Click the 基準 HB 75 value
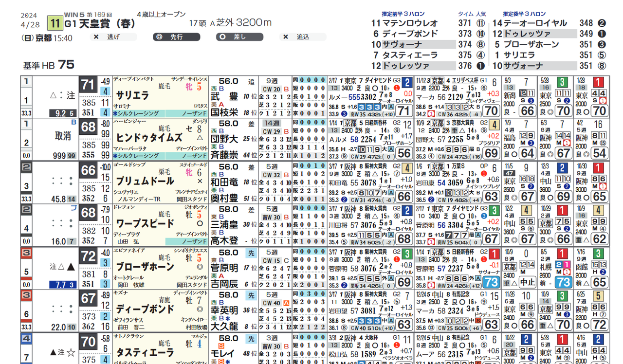Image resolution: width=623 pixels, height=364 pixels. click(x=49, y=65)
